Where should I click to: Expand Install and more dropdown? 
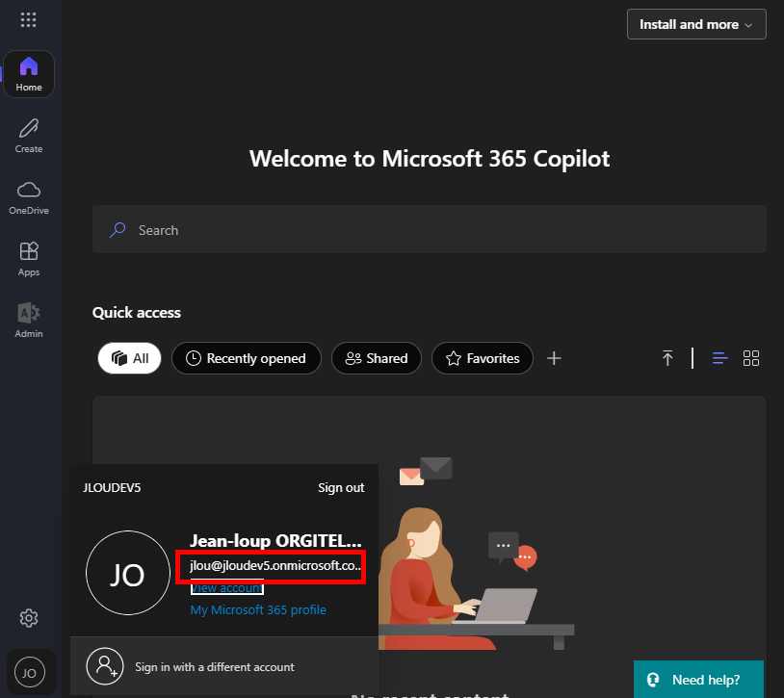pyautogui.click(x=696, y=24)
